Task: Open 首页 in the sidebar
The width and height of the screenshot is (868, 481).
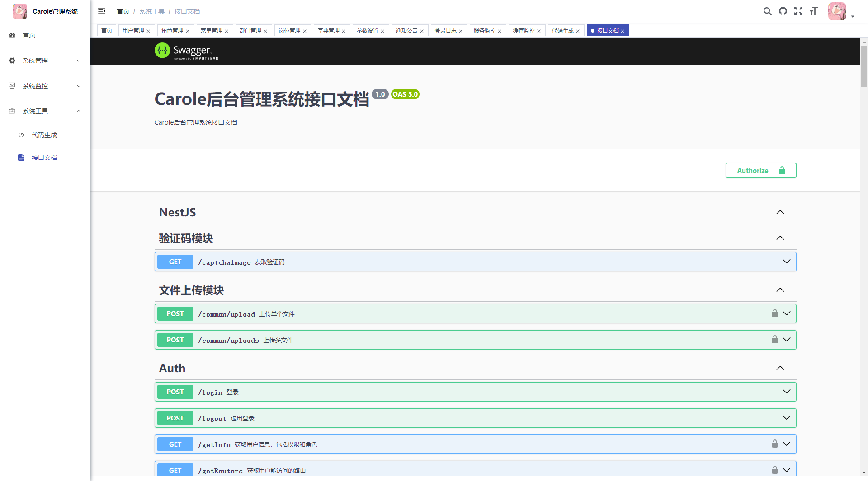Action: tap(45, 35)
